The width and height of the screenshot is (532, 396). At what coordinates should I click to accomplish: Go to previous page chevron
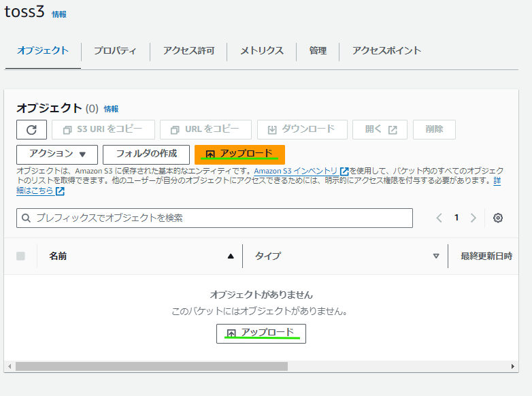pos(439,218)
